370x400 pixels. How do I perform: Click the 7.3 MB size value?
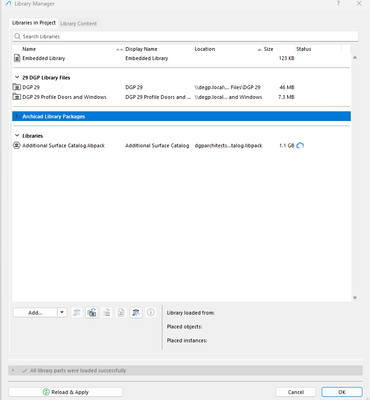[x=286, y=97]
